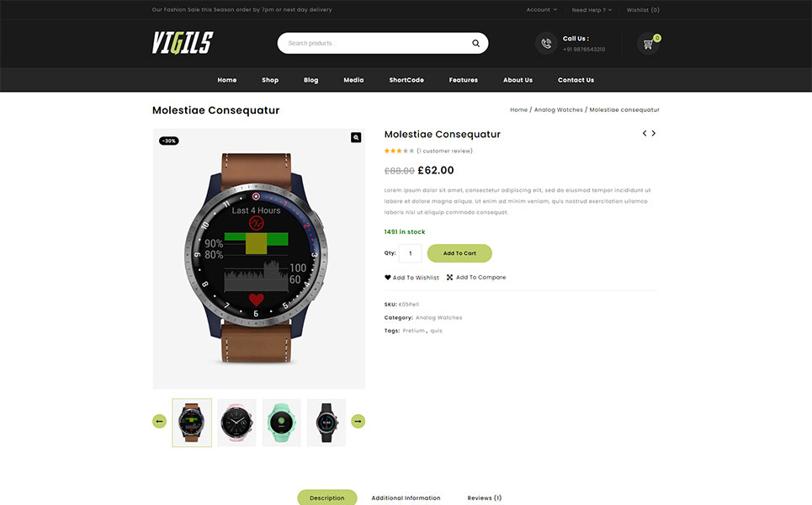Switch to Additional Information tab
Viewport: 812px width, 505px height.
point(406,497)
